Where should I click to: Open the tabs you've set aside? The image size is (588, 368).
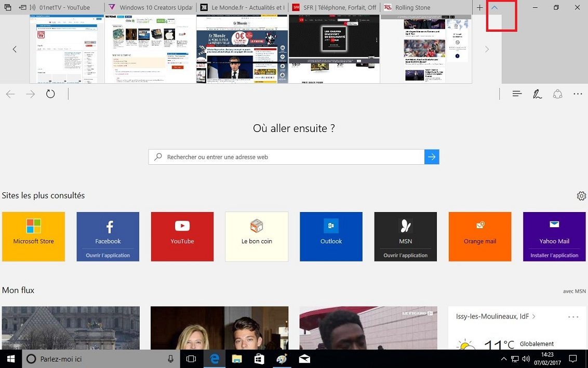[7, 8]
